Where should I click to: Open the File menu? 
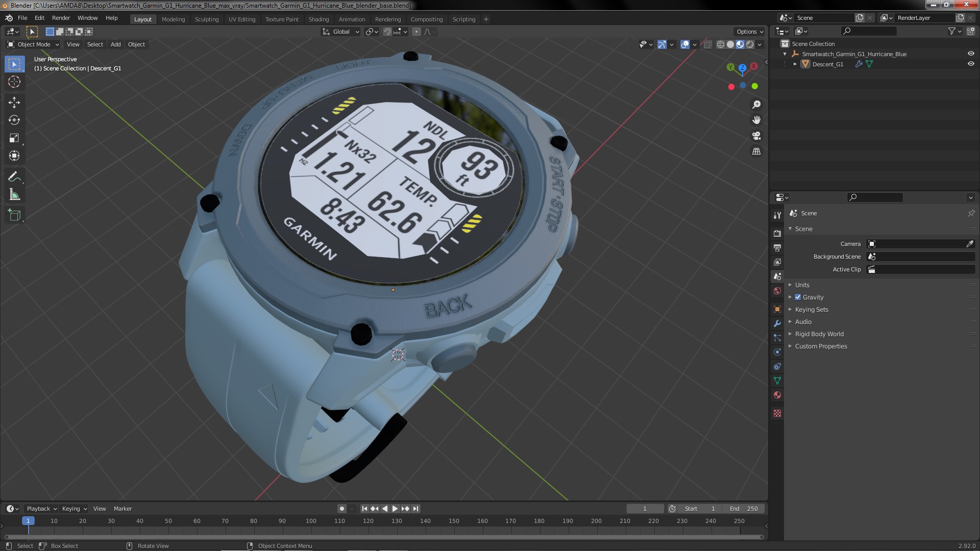coord(22,18)
